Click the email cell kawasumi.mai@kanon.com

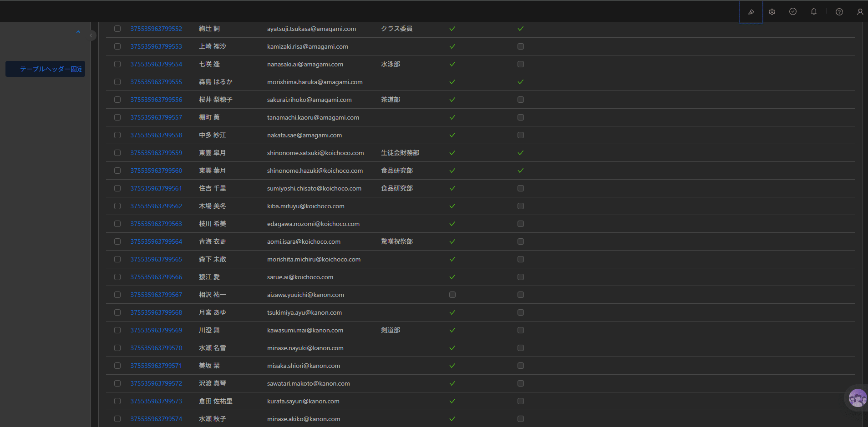(x=305, y=330)
